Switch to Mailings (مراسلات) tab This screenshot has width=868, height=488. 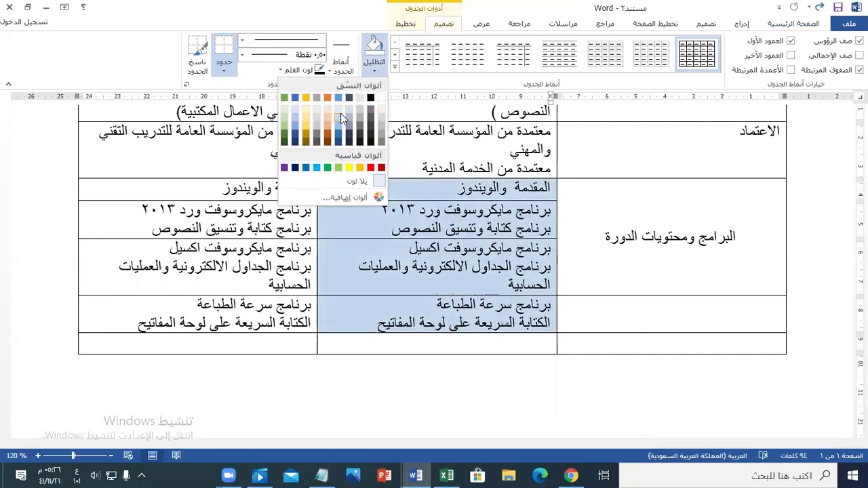pos(564,24)
